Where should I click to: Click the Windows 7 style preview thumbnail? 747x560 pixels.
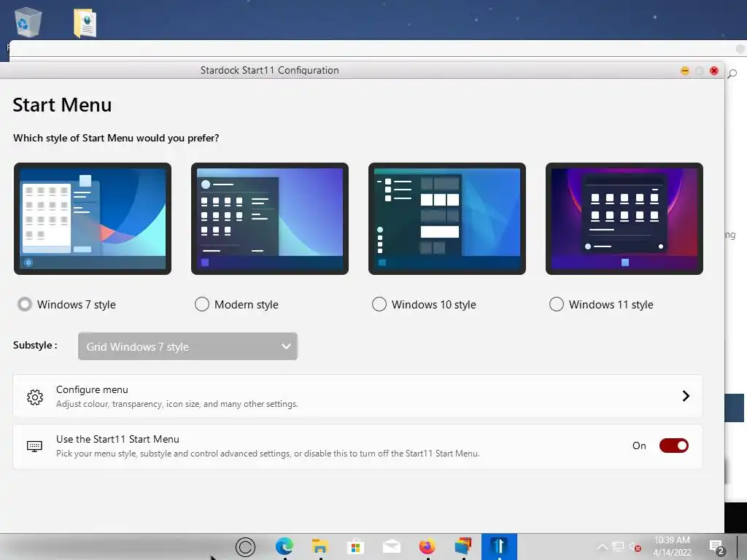[93, 219]
